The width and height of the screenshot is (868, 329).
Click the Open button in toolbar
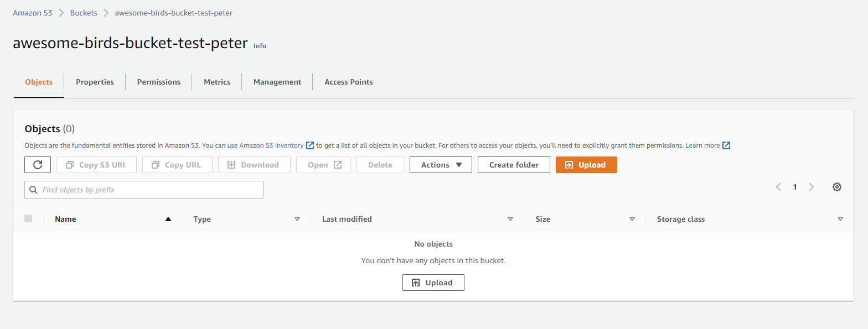point(323,165)
